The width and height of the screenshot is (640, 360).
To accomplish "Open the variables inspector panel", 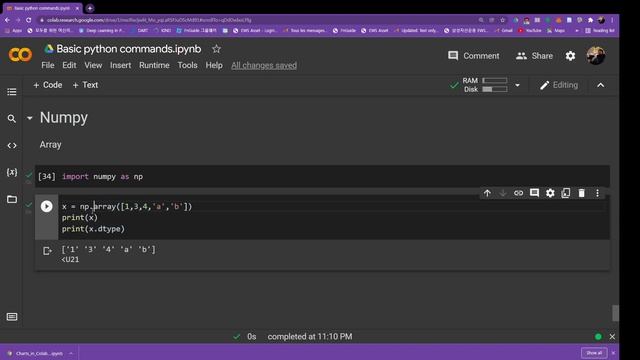I will (x=12, y=172).
